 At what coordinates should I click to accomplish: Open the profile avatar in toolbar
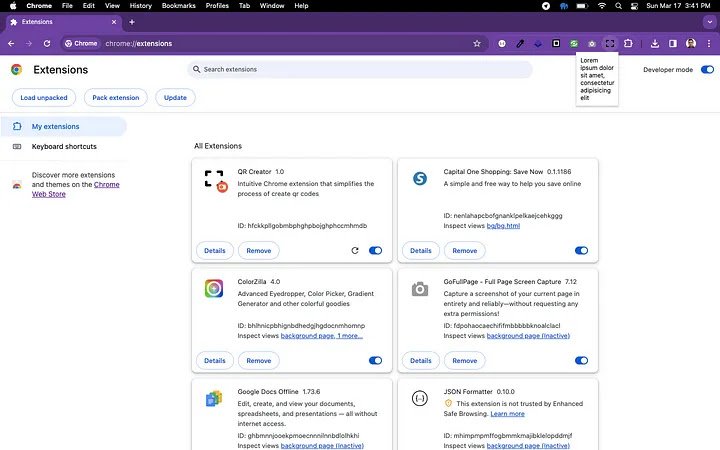click(691, 44)
